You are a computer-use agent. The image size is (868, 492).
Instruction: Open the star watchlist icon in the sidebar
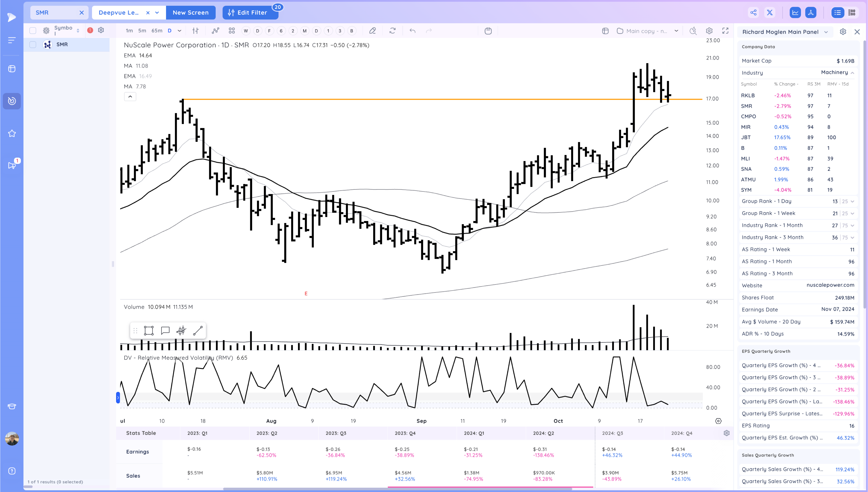click(12, 133)
